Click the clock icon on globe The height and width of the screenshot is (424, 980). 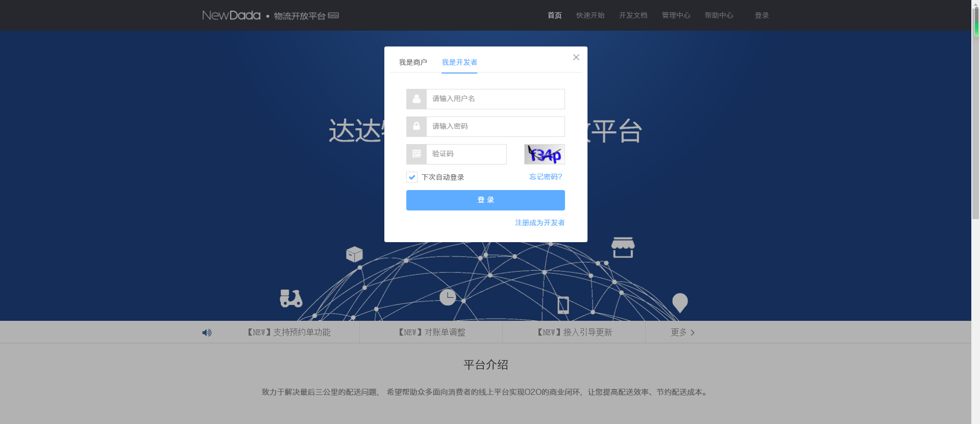pos(448,297)
